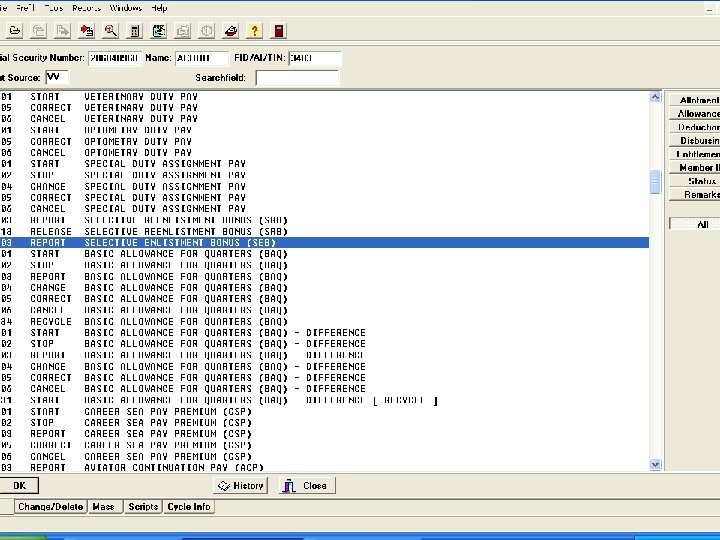Click the Allotments side button
Image resolution: width=720 pixels, height=540 pixels.
[x=695, y=100]
